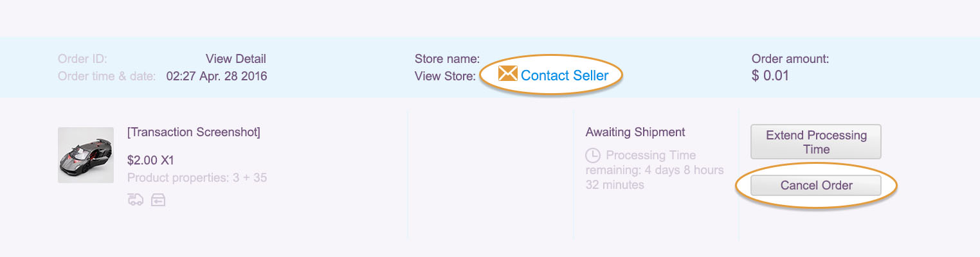Open the toy car product thumbnail
The width and height of the screenshot is (980, 257).
[x=86, y=155]
